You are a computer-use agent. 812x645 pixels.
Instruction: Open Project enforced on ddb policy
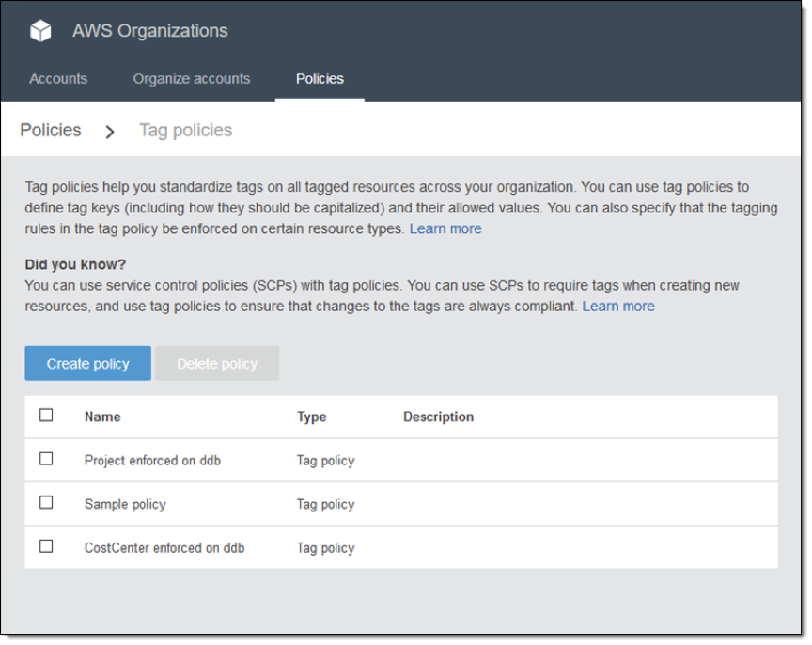152,461
